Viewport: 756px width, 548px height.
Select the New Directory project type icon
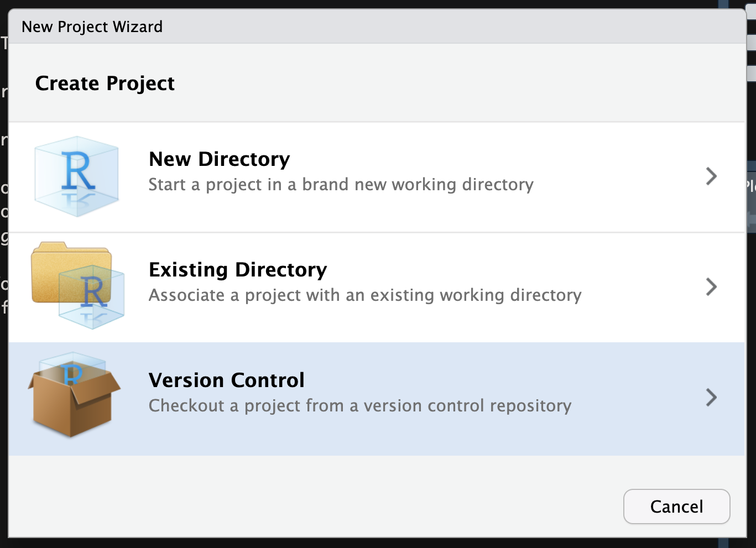76,175
